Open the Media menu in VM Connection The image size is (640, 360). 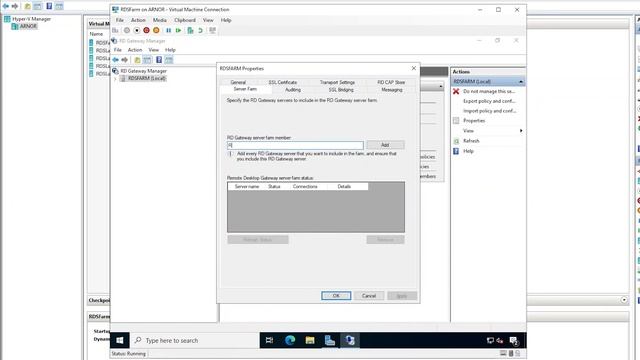click(159, 20)
